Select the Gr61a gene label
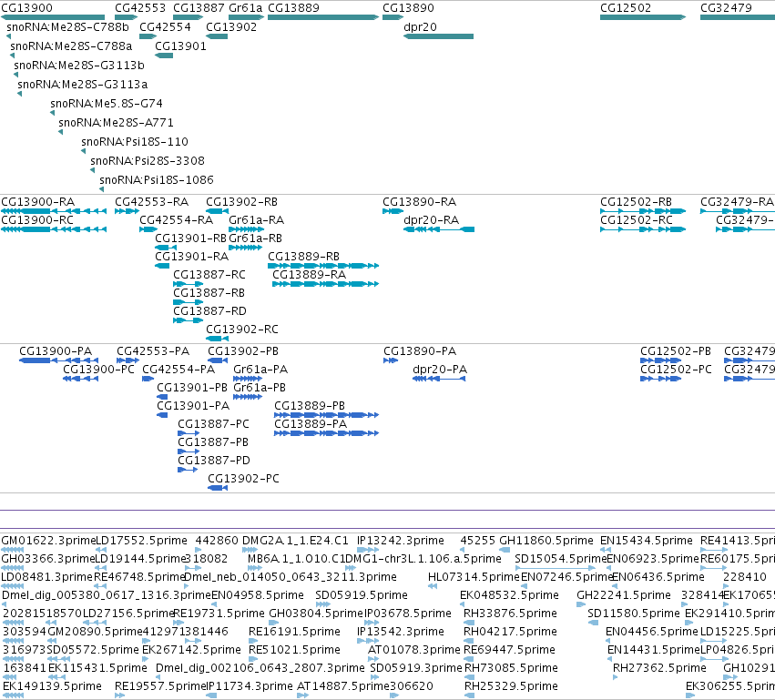 click(245, 8)
